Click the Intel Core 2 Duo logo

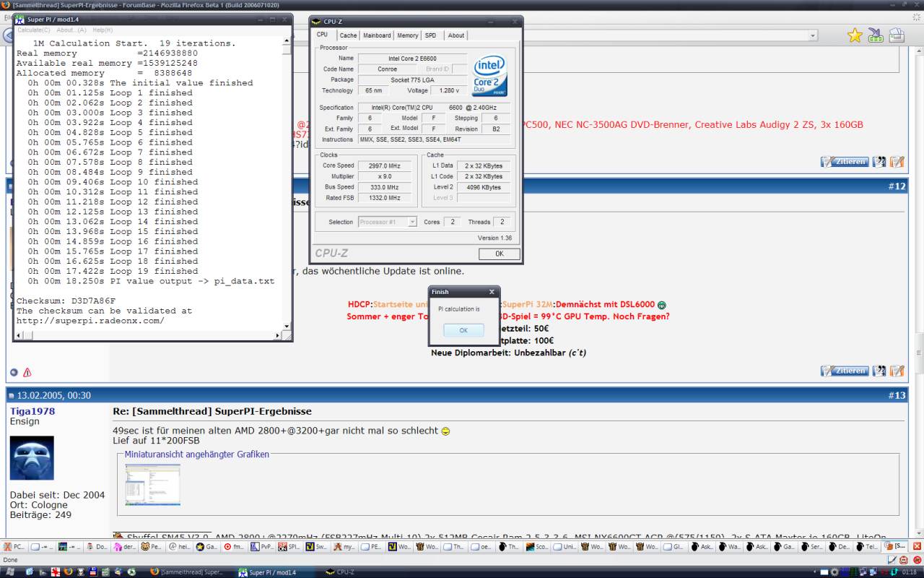click(x=489, y=76)
